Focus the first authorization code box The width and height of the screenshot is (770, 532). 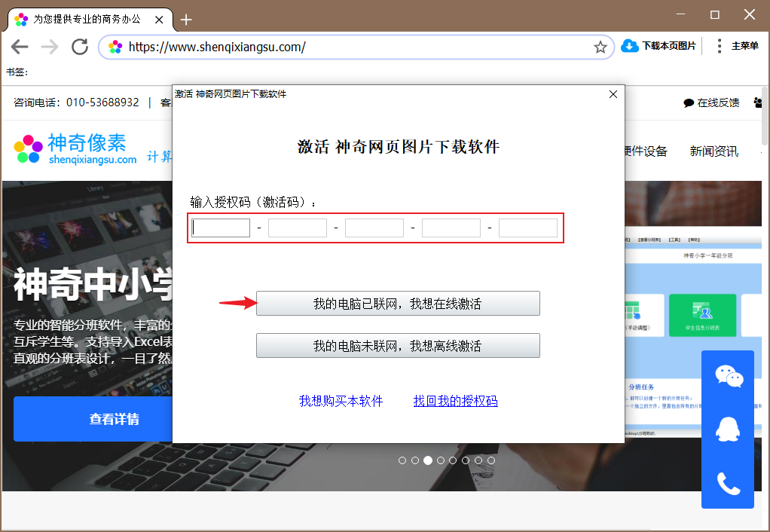[x=221, y=228]
